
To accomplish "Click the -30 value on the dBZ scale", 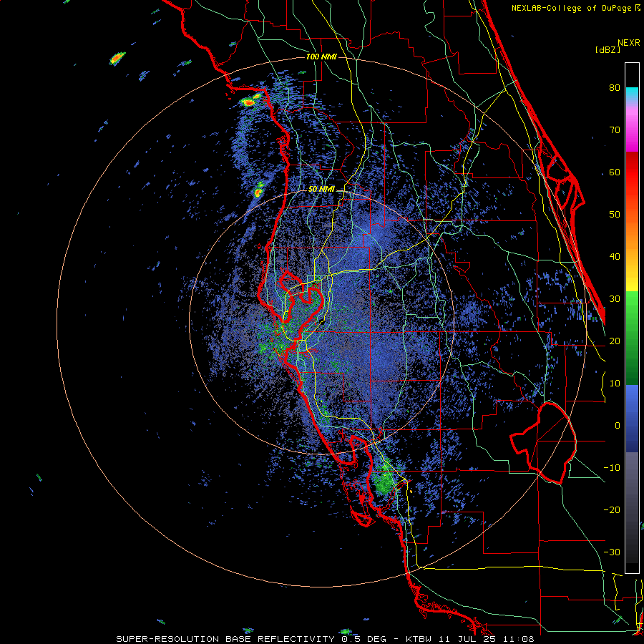I will tap(612, 552).
